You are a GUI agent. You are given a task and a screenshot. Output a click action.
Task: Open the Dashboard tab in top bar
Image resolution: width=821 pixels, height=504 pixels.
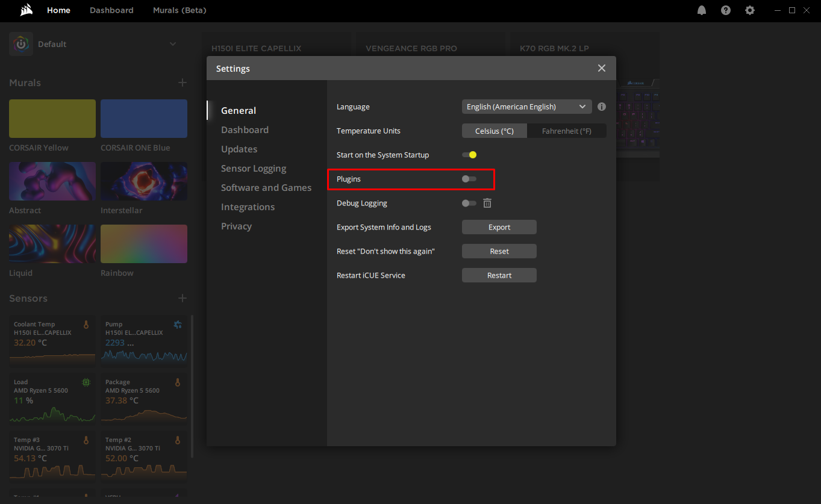coord(111,10)
